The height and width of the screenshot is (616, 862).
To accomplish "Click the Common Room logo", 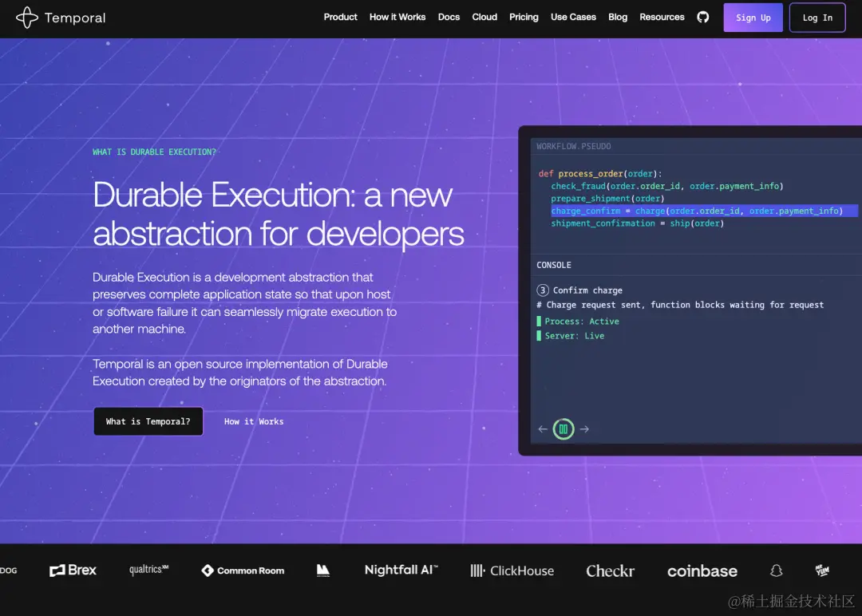I will (x=243, y=571).
